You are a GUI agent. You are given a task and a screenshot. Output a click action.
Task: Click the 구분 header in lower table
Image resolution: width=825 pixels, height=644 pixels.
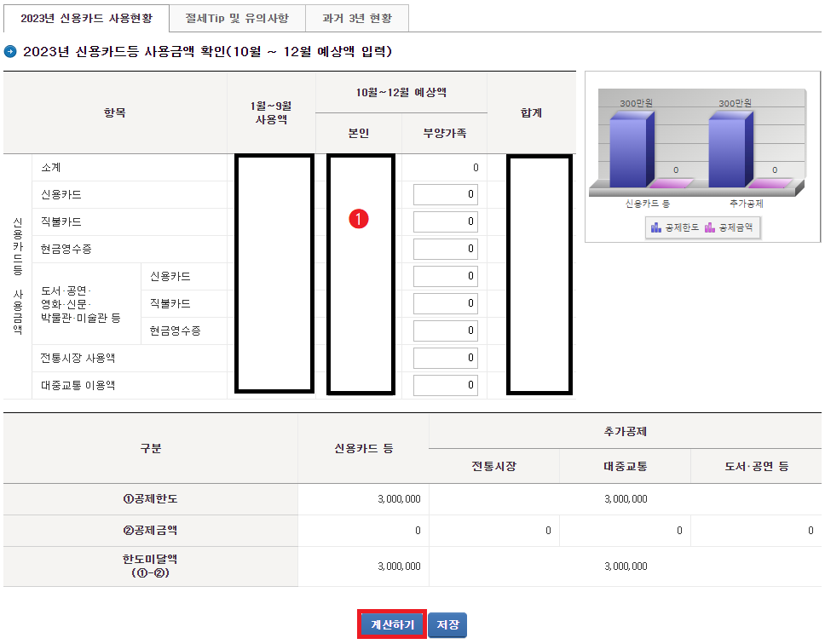coord(151,448)
